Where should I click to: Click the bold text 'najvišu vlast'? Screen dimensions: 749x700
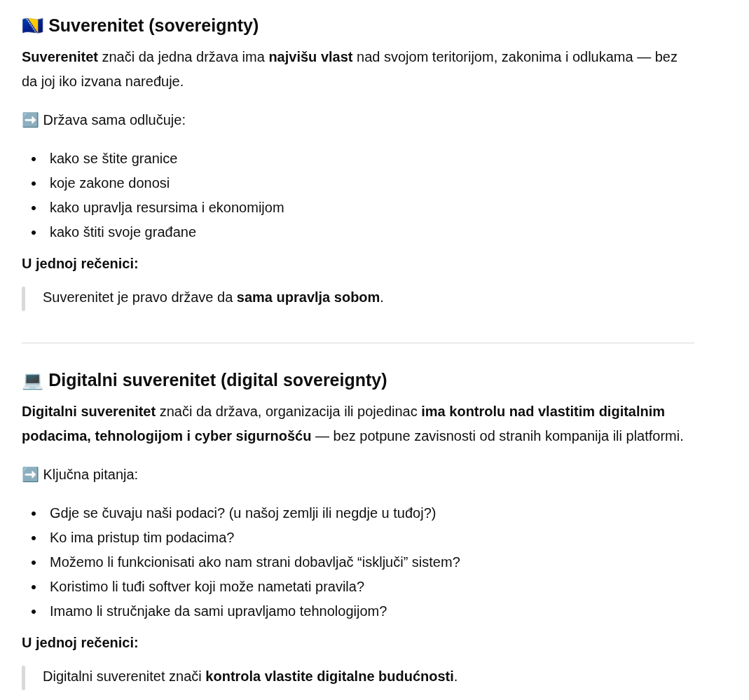point(310,57)
